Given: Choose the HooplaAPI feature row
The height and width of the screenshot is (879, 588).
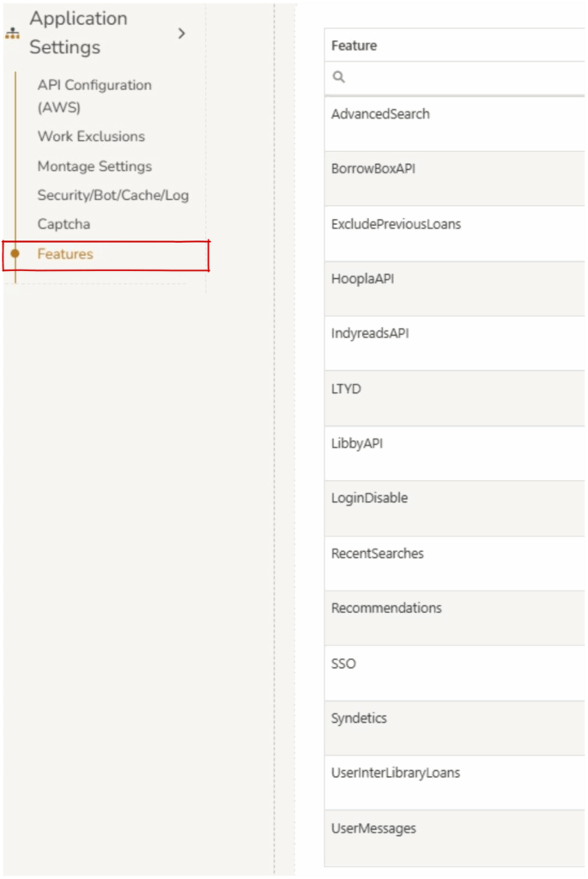Looking at the screenshot, I should click(362, 279).
